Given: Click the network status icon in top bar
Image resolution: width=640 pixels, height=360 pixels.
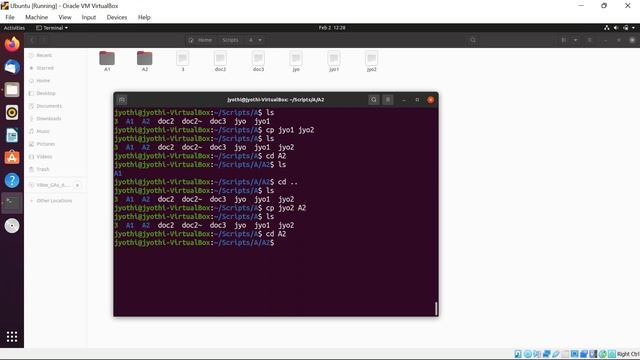Looking at the screenshot, I should (x=607, y=28).
